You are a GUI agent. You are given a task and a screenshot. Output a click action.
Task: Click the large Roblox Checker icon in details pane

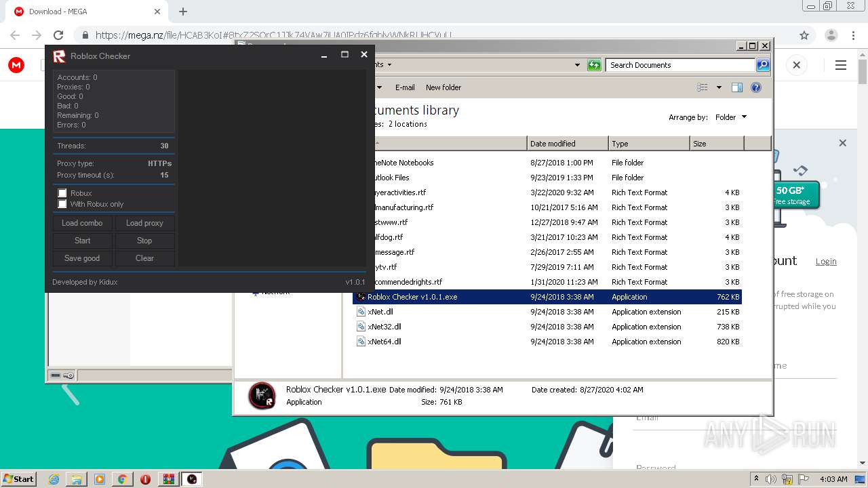pyautogui.click(x=262, y=396)
